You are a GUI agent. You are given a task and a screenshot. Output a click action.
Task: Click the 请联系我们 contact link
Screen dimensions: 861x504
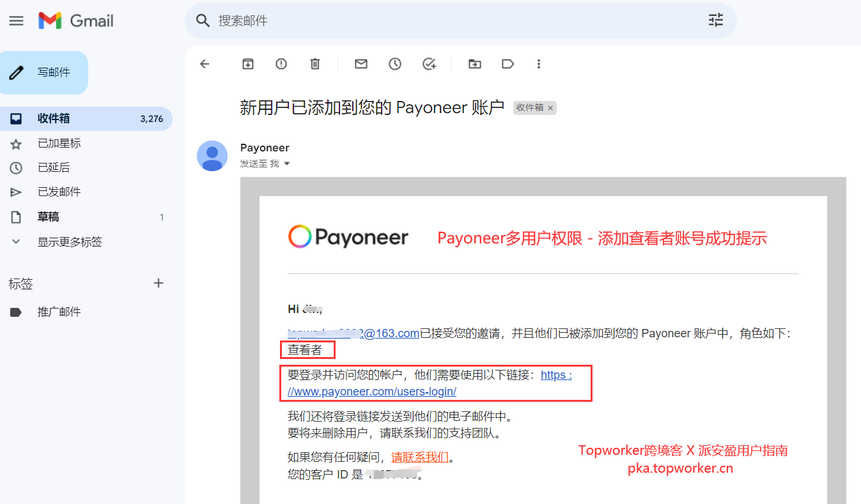(x=420, y=457)
